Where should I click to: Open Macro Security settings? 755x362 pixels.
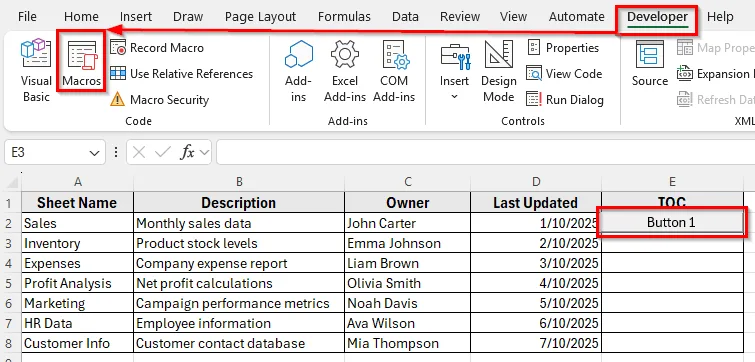tap(159, 100)
